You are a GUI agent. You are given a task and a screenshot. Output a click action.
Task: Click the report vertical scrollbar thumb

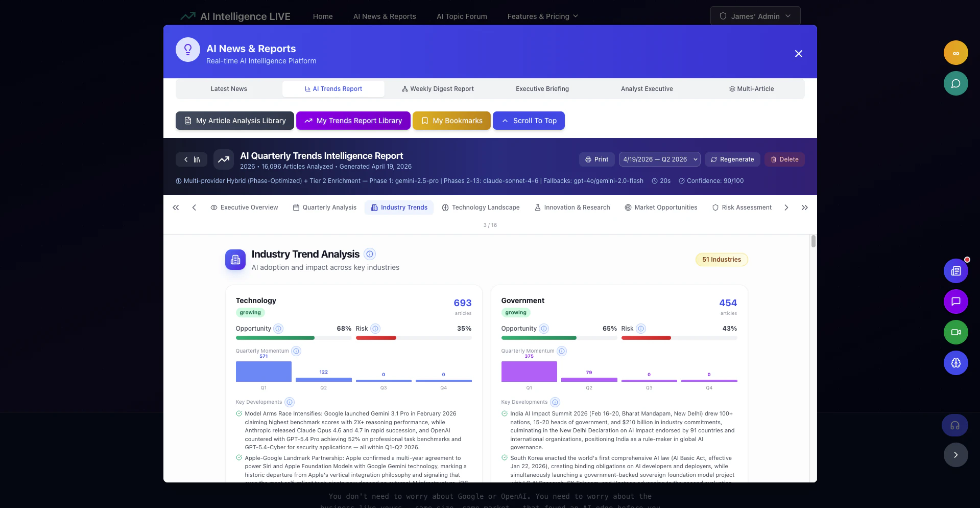pos(813,241)
